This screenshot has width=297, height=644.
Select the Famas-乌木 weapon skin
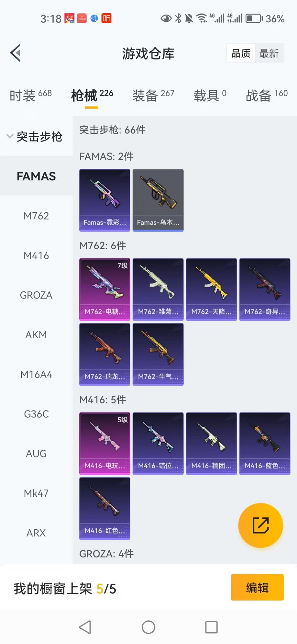point(158,200)
